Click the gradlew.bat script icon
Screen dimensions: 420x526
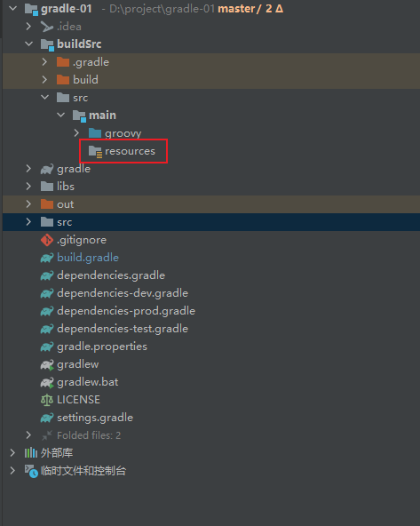[47, 382]
